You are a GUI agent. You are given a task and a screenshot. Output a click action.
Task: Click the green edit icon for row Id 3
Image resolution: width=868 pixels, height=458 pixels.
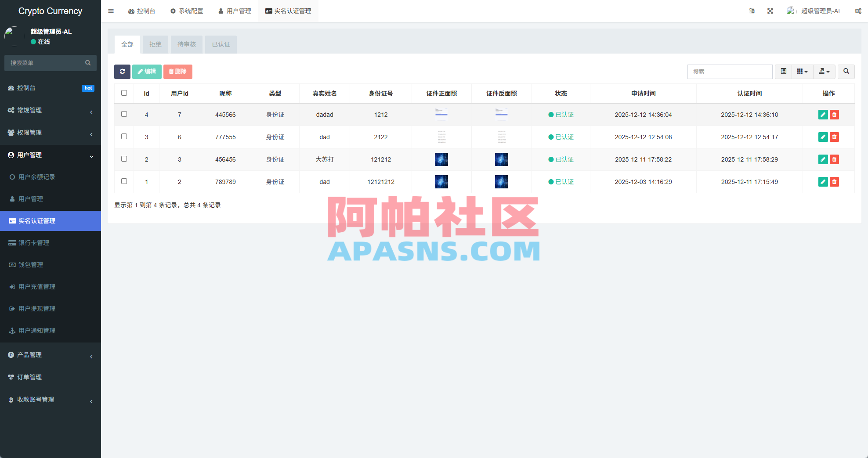click(823, 137)
